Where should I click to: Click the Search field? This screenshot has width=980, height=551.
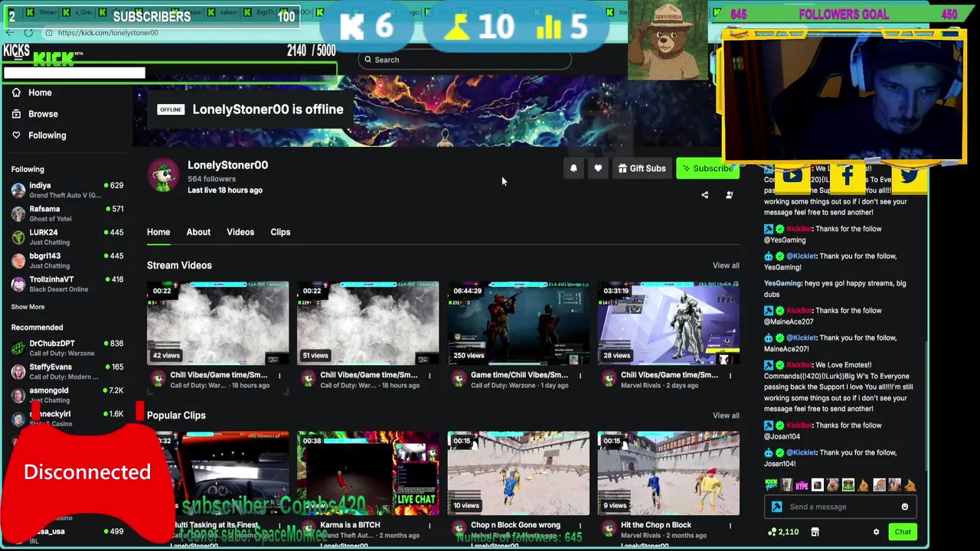click(x=465, y=60)
